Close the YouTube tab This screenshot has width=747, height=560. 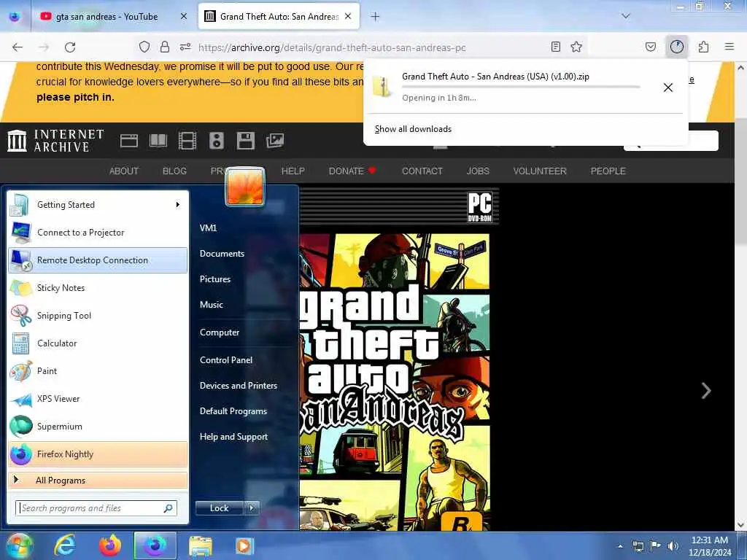tap(184, 17)
